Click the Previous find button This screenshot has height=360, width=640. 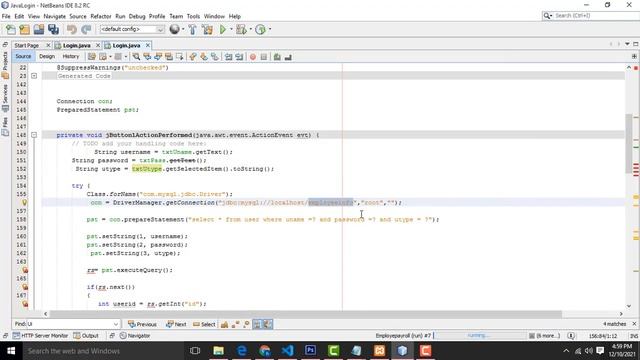142,324
